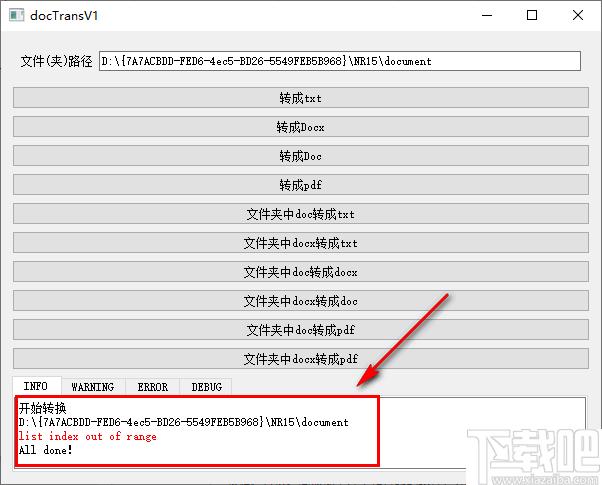Click 文件夹中docx转成doc button
Screen dimensions: 602x485
pyautogui.click(x=301, y=301)
